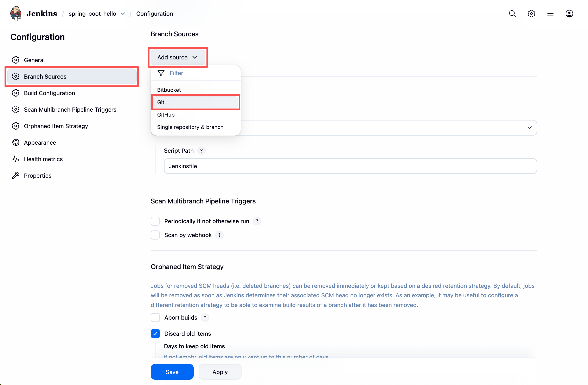This screenshot has width=588, height=385.
Task: Check the Scan by webhook box
Action: [x=155, y=235]
